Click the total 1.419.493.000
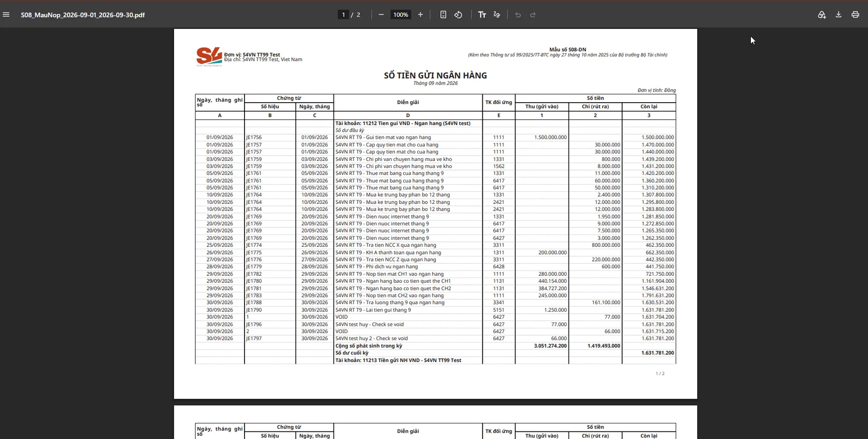The image size is (868, 439). tap(604, 346)
